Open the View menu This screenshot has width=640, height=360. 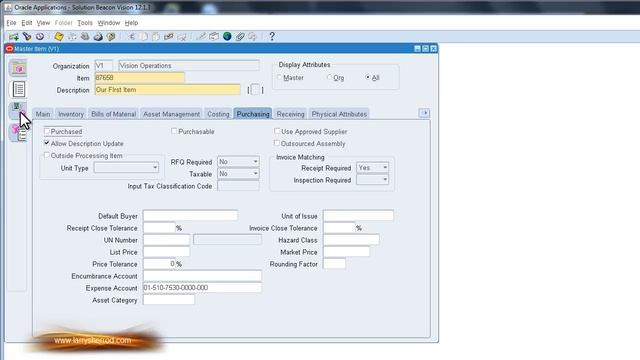(x=43, y=23)
